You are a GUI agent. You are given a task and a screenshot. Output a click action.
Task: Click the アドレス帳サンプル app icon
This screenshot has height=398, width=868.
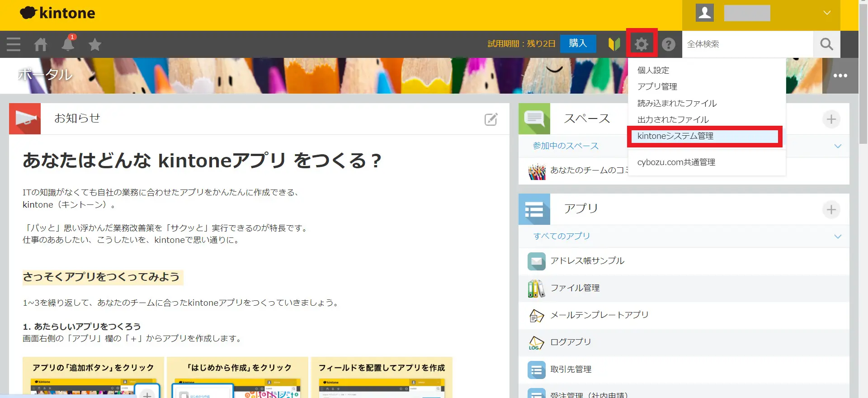(536, 261)
